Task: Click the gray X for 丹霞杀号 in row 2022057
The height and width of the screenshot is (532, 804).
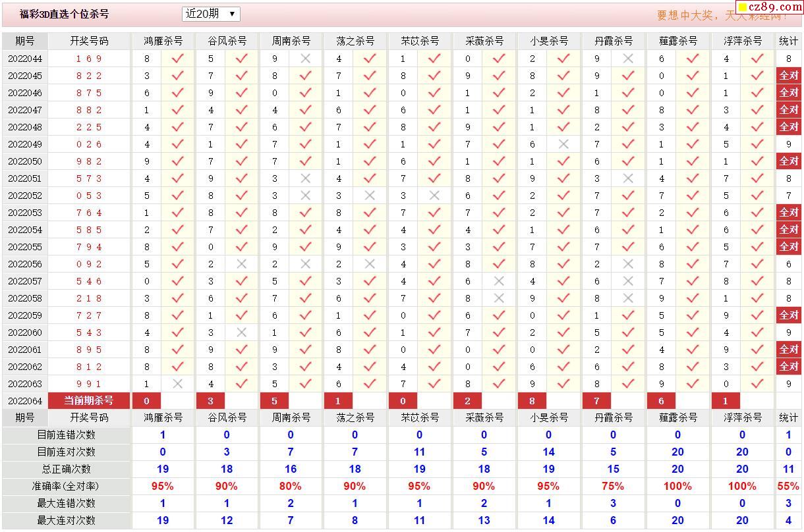Action: coord(628,281)
